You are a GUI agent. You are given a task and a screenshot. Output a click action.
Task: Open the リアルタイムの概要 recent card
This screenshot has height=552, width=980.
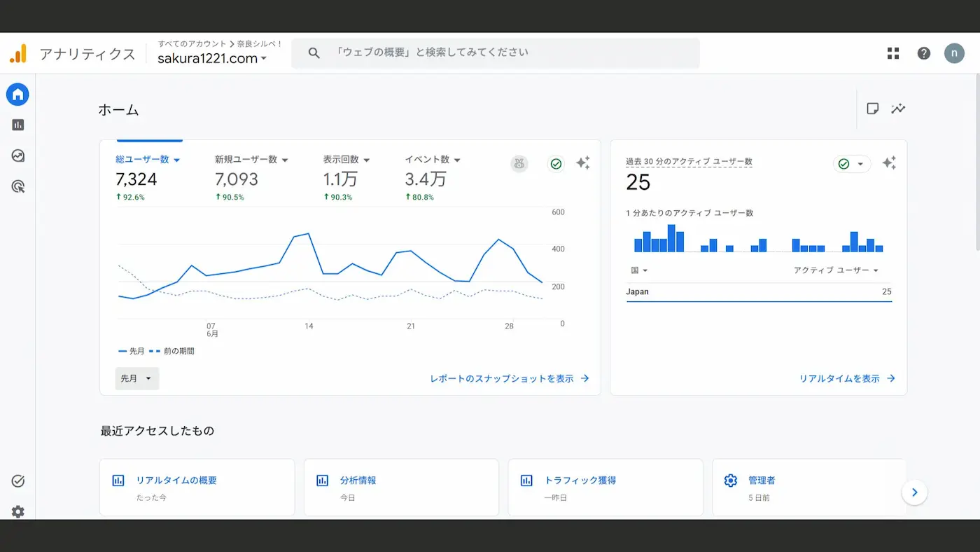pos(197,488)
